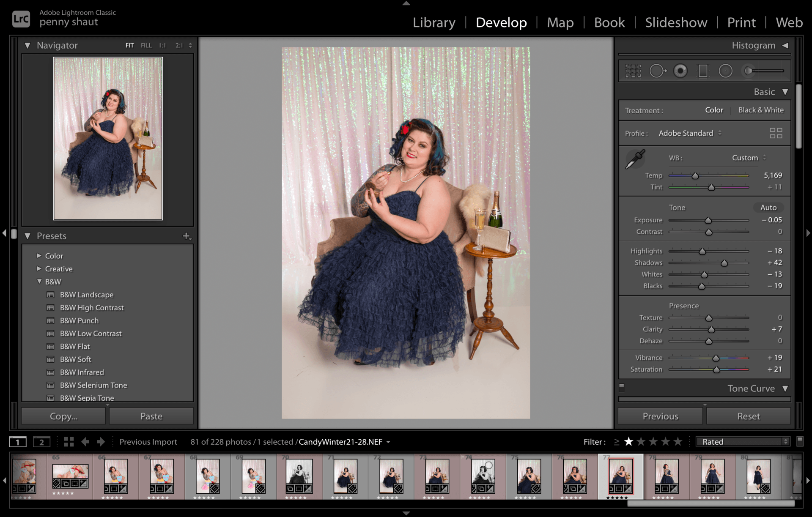Click the Shadows slider handle

[x=724, y=263]
